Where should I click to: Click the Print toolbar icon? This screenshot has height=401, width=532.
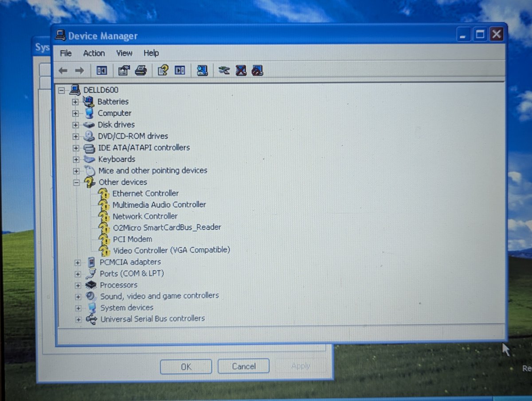tap(141, 70)
